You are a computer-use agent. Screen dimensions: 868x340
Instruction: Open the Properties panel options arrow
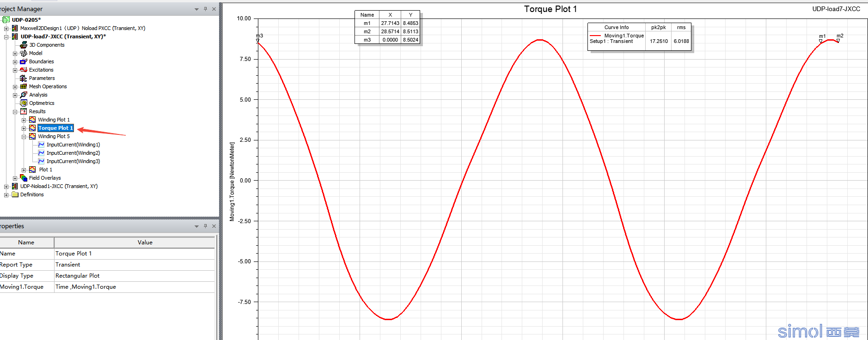(196, 226)
